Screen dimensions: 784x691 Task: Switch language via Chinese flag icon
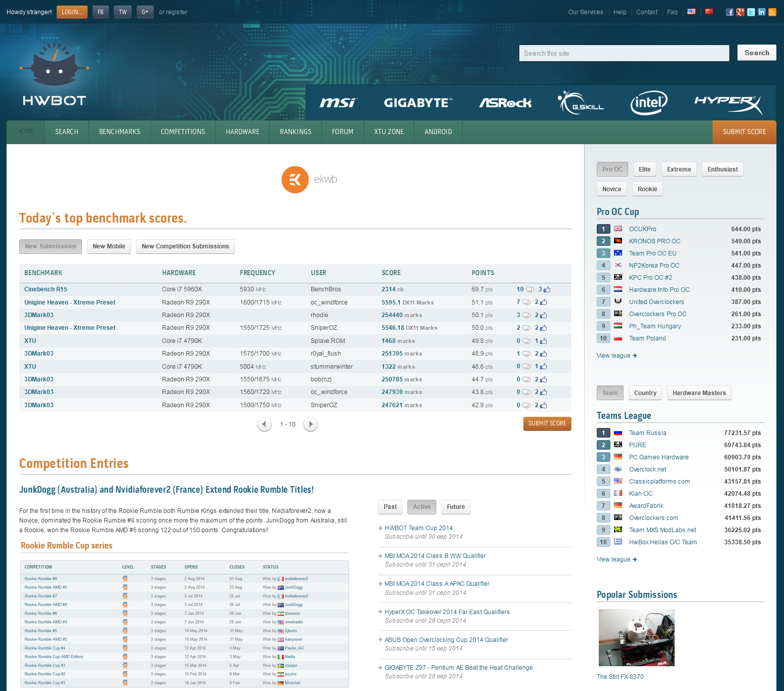pyautogui.click(x=709, y=12)
